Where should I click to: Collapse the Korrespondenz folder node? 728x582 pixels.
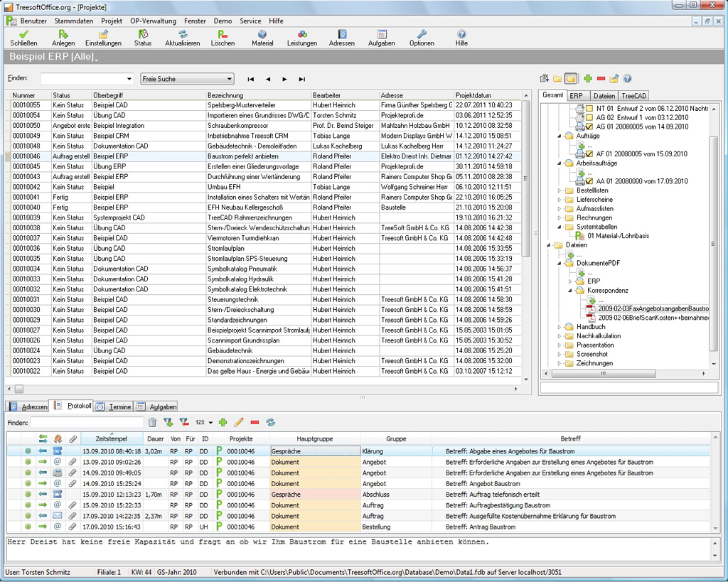(570, 291)
